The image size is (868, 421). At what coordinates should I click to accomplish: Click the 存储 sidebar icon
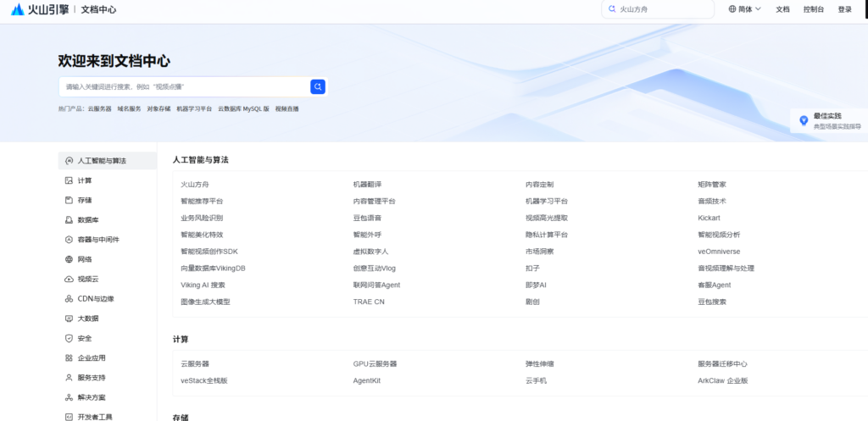point(69,200)
